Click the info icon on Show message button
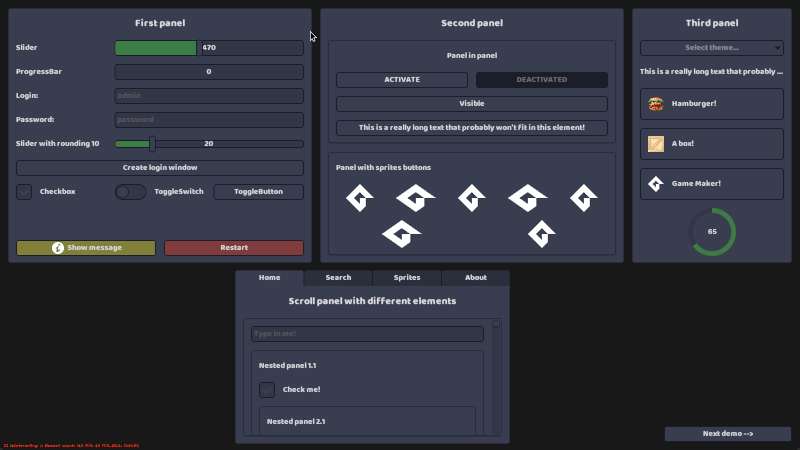The image size is (800, 450). click(x=58, y=247)
